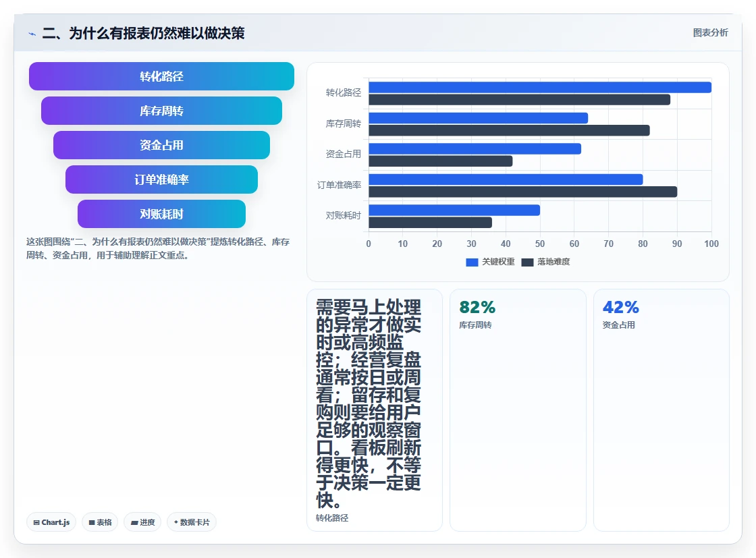Click the large paragraph starting 需要马上处理
This screenshot has height=558, width=756.
(x=369, y=403)
